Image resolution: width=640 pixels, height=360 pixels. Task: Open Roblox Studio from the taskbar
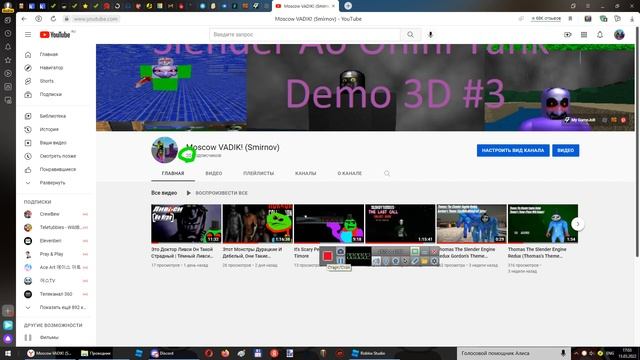click(x=369, y=353)
